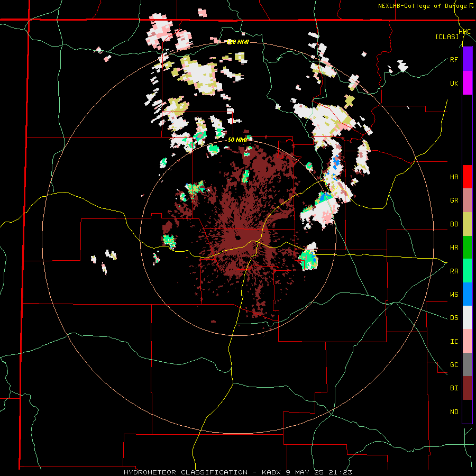Click the UK legend label
The height and width of the screenshot is (476, 476).
454,83
